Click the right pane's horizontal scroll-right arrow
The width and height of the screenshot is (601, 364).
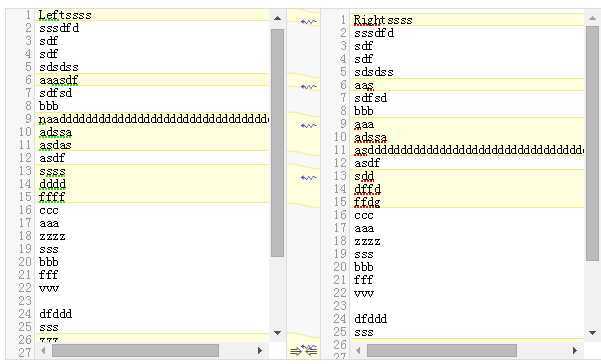pyautogui.click(x=575, y=350)
